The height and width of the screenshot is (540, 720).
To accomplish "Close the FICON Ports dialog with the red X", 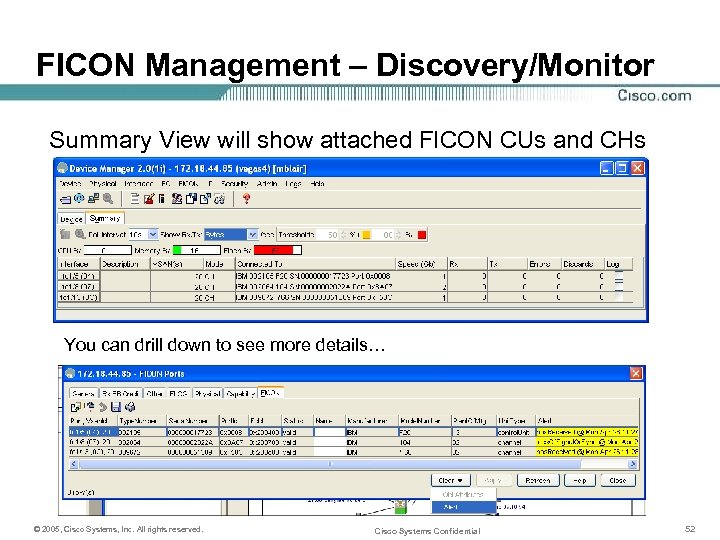I will pos(636,373).
